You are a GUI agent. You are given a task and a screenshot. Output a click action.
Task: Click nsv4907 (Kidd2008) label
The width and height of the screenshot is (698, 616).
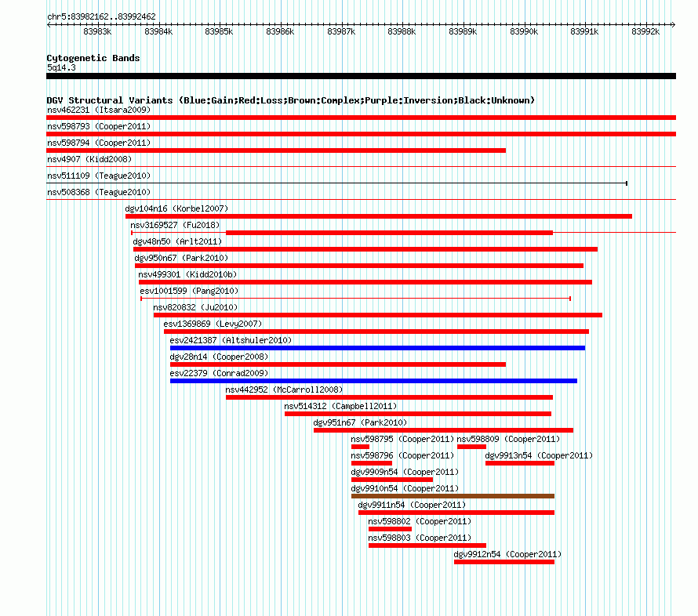click(x=89, y=159)
